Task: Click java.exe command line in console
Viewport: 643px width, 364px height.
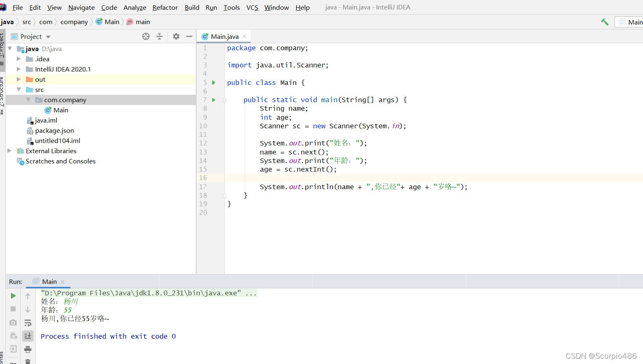Action: (x=149, y=293)
